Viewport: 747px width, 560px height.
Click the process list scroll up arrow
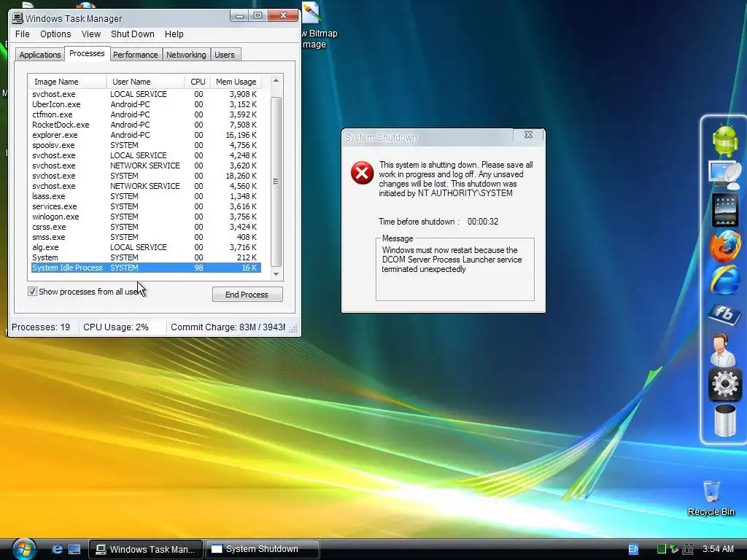[276, 80]
